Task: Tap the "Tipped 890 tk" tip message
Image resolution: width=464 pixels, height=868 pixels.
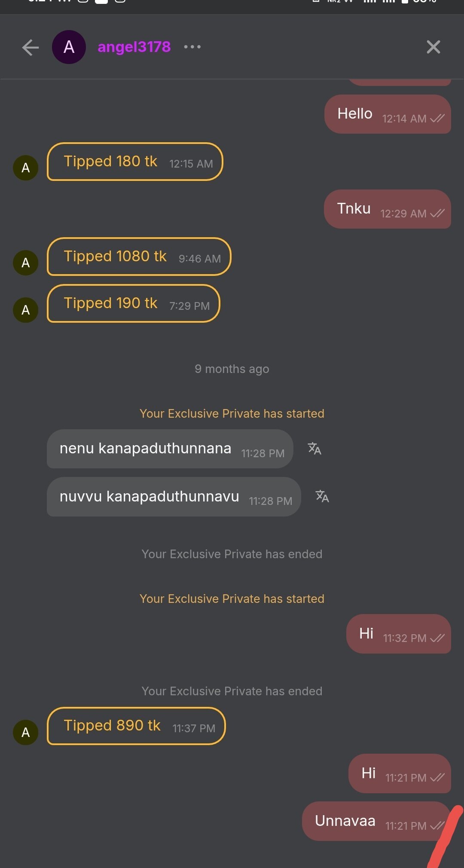Action: [136, 726]
